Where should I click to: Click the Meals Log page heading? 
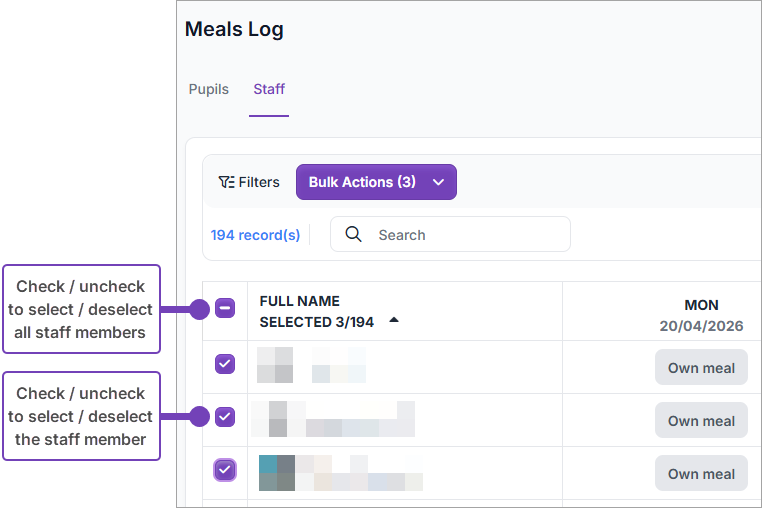coord(234,30)
